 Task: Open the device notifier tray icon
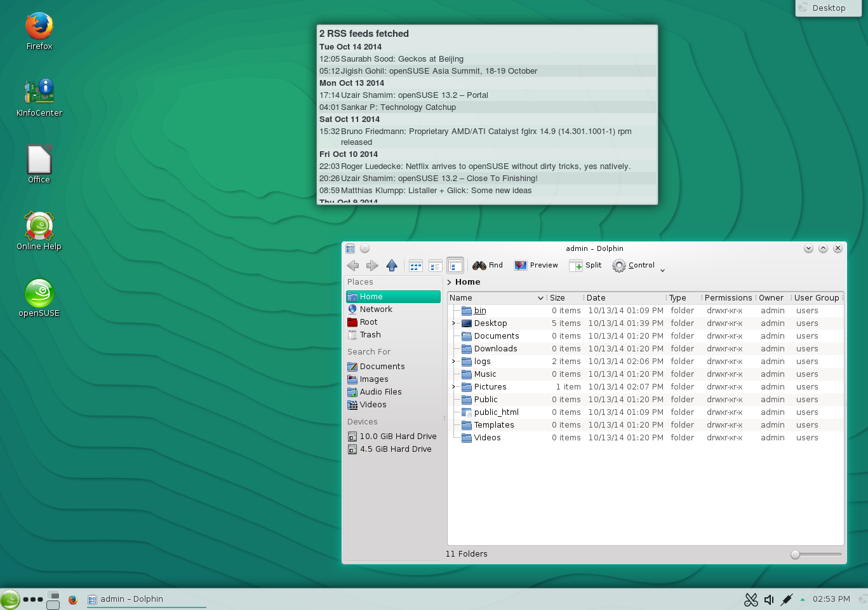click(x=787, y=599)
